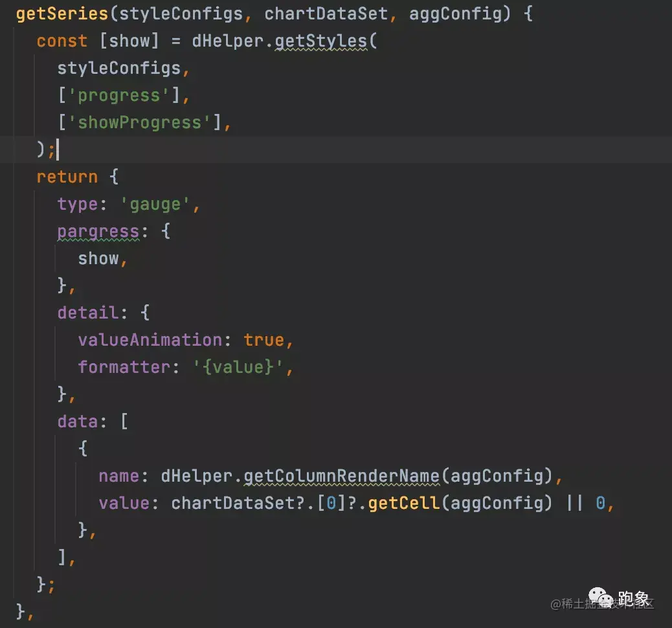The height and width of the screenshot is (628, 672).
Task: Click the styleConfigs parameter in the signature
Action: pos(181,14)
